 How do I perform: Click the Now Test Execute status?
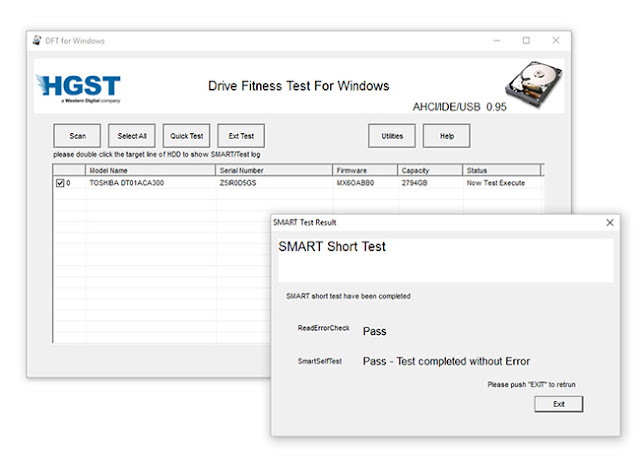496,183
